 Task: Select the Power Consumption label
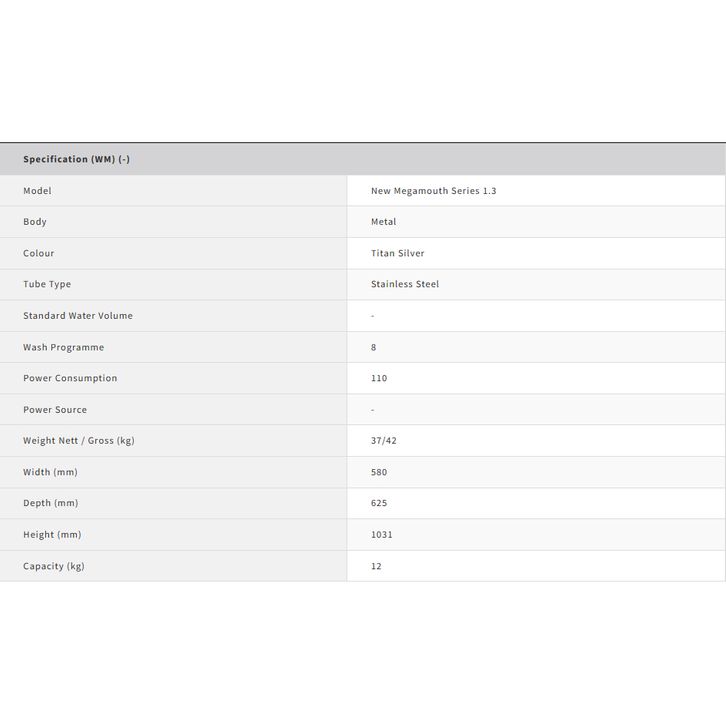tap(70, 379)
